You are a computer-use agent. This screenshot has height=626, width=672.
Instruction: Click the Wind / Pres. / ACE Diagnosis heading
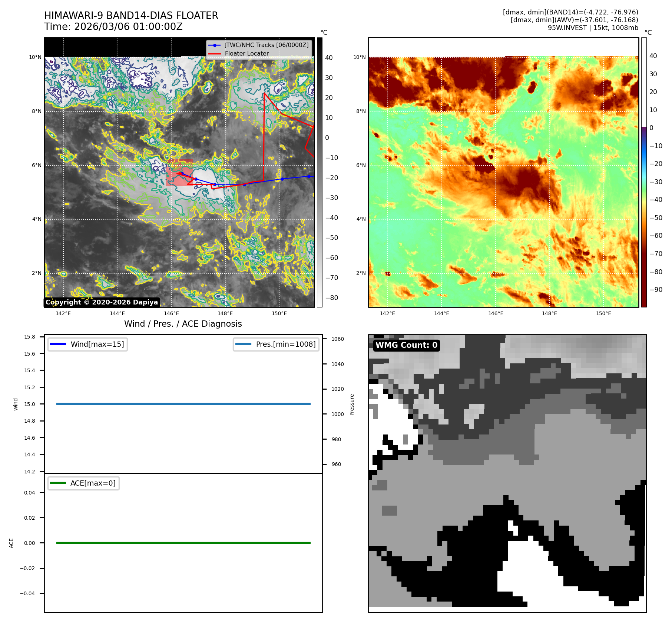point(183,324)
